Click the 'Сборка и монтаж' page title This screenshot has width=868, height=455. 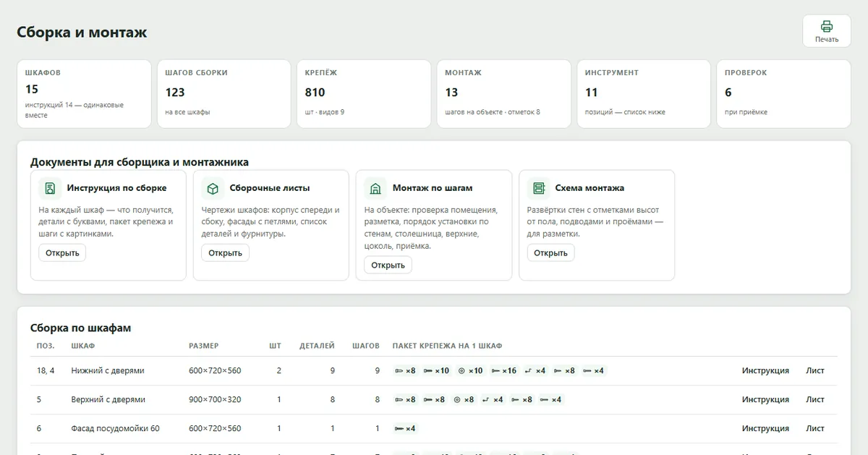tap(82, 33)
